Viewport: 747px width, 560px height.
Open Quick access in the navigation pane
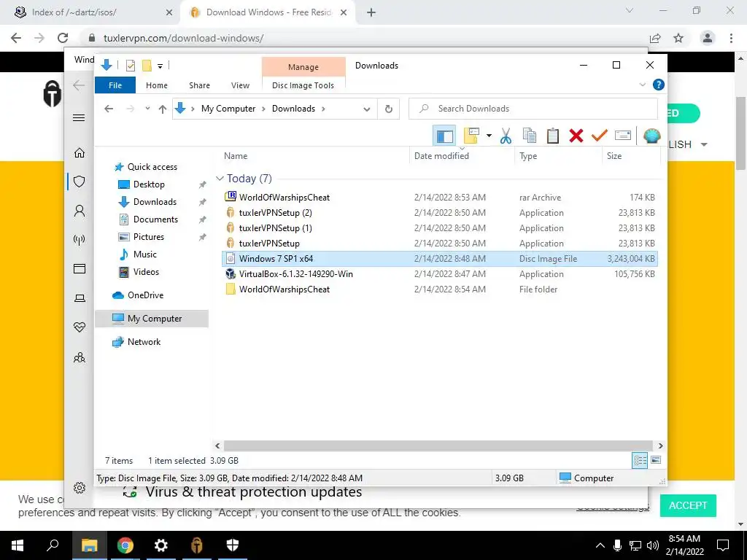[152, 167]
